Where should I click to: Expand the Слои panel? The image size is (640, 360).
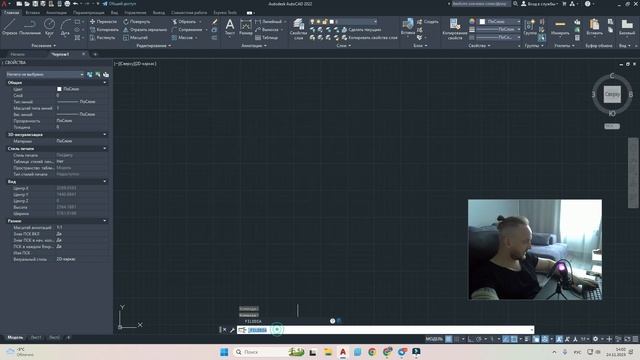tap(344, 46)
